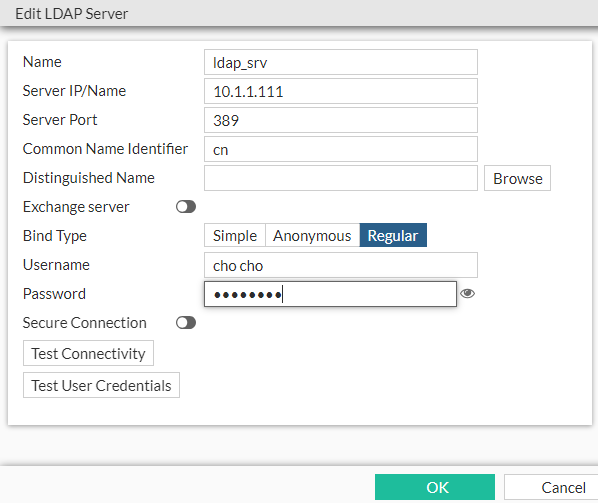Show the password with the eye icon

[467, 294]
